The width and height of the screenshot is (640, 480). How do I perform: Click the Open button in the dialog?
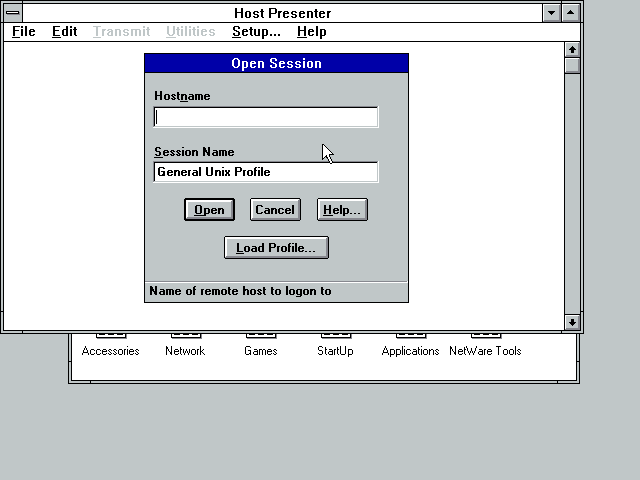[x=209, y=210]
